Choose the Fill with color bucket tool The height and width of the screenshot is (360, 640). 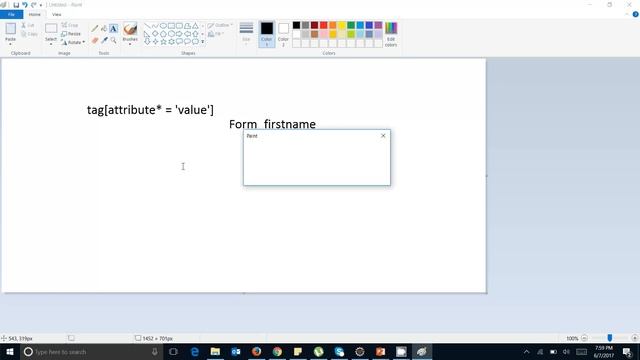(x=104, y=29)
